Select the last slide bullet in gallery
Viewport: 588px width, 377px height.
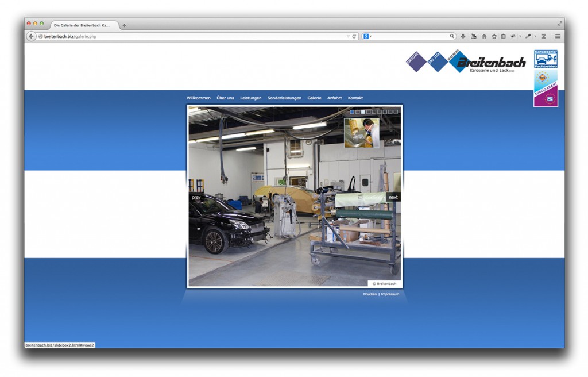pos(396,112)
